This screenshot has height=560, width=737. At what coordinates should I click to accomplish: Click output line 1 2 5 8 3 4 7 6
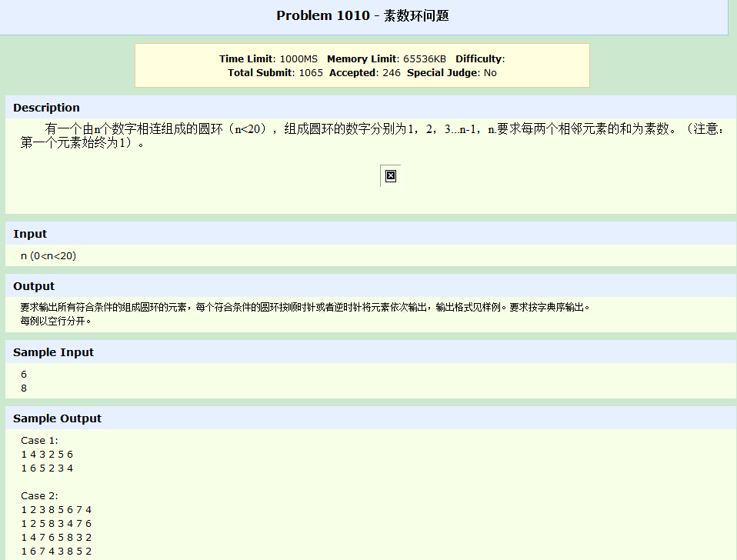point(56,523)
